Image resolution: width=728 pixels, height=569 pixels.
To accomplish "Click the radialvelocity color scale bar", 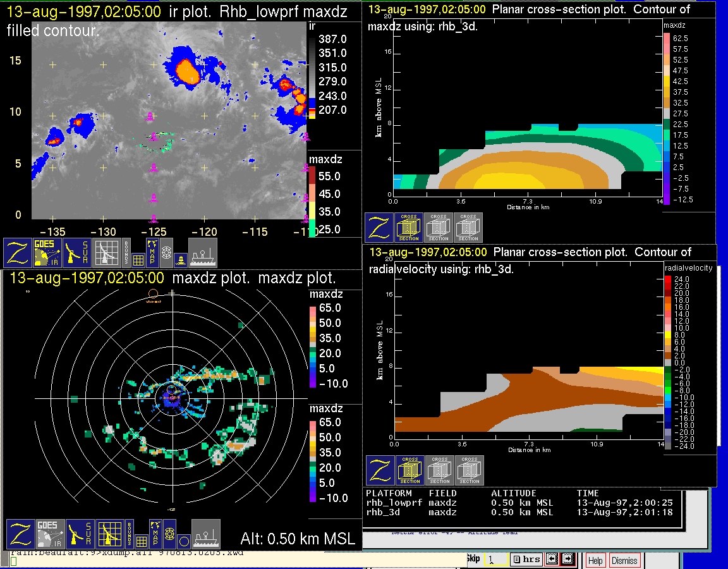I will pos(669,362).
